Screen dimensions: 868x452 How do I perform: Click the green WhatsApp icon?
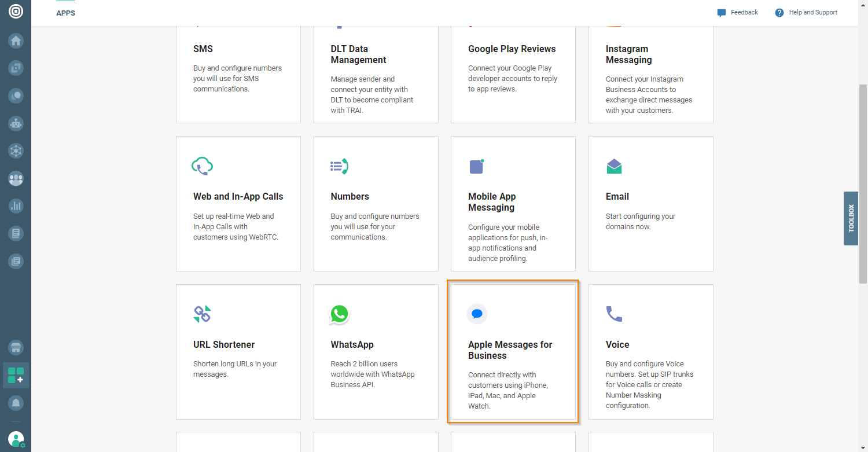pos(339,314)
